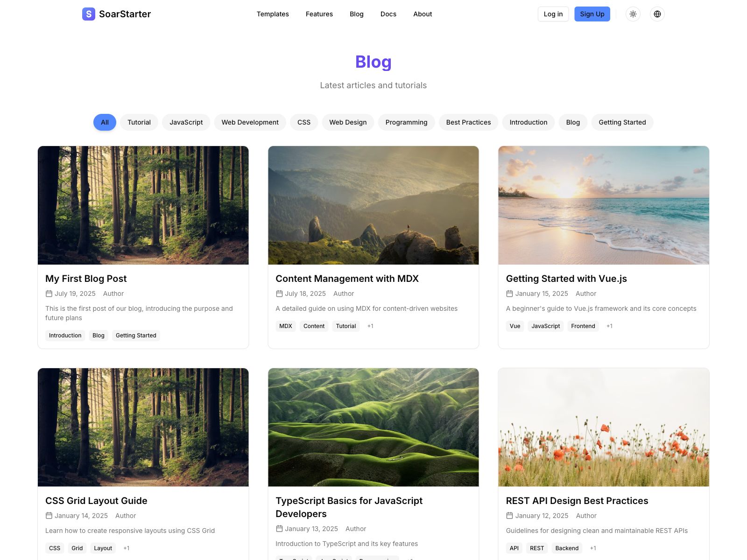Click the blue Sign Up button
Screen dimensions: 747x560
tap(592, 14)
